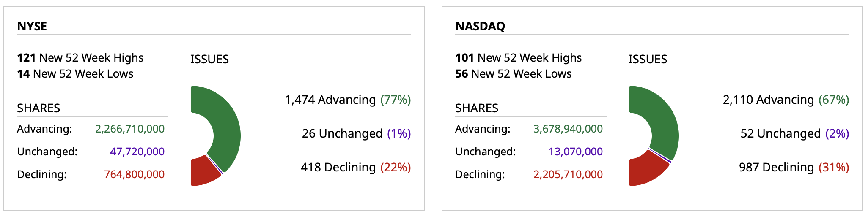The width and height of the screenshot is (868, 222).
Task: Click NASDAQ unchanged shares value 13,070,000
Action: pyautogui.click(x=576, y=152)
